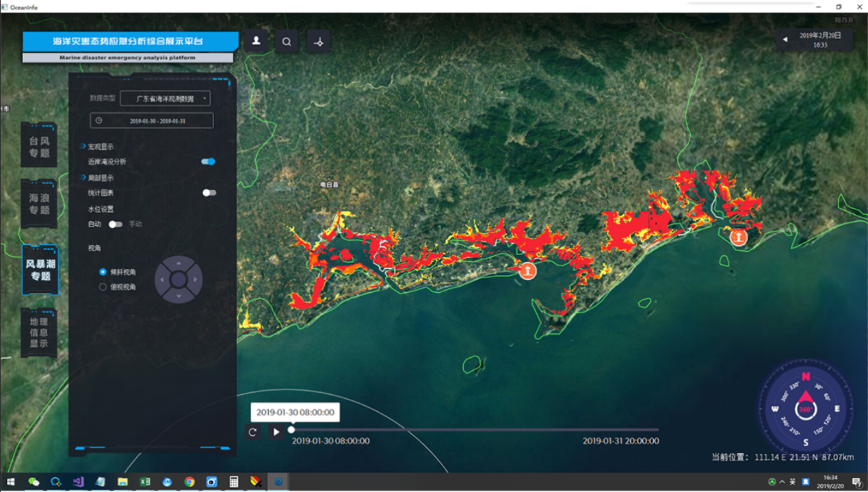Click the timeline slider handle
868x492 pixels.
291,430
